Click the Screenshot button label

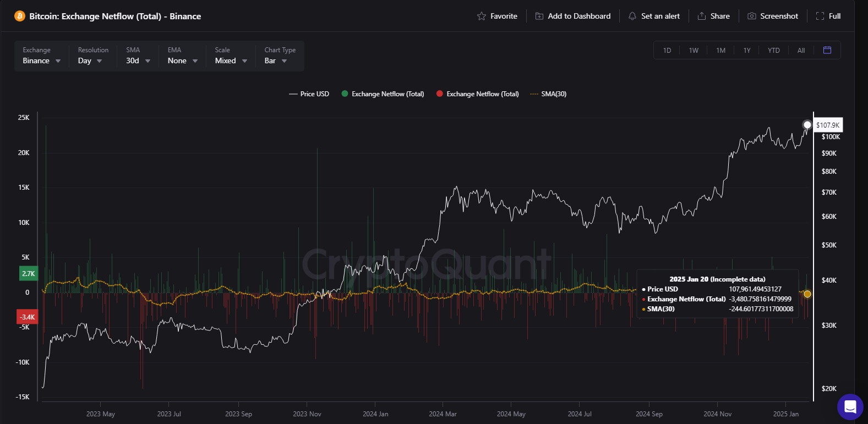tap(779, 16)
